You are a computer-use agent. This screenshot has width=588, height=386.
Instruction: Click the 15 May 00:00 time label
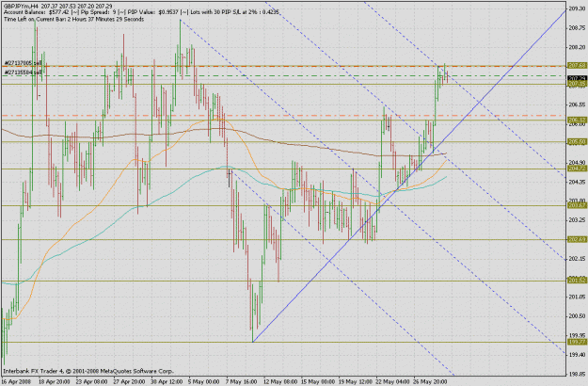(x=317, y=382)
